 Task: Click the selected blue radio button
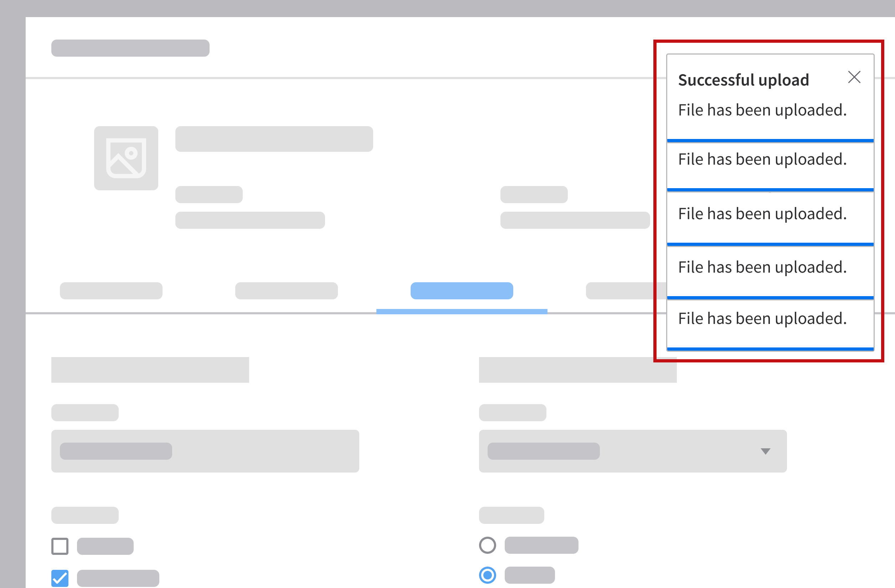[x=487, y=575]
